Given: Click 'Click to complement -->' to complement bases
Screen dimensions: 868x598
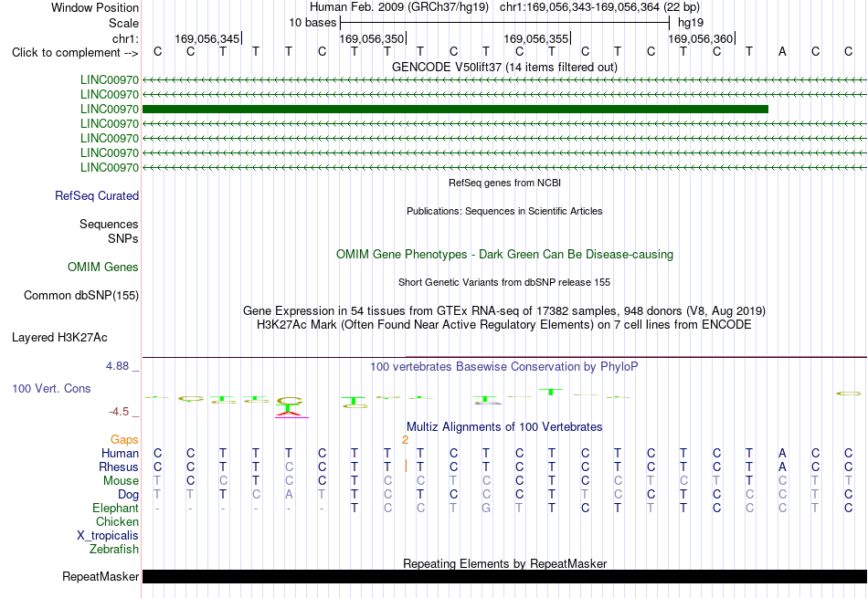Looking at the screenshot, I should click(75, 53).
